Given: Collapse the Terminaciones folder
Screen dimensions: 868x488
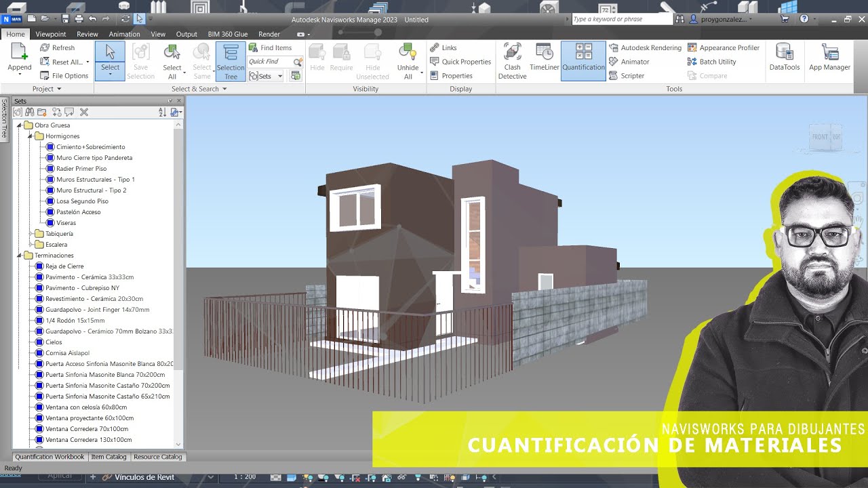Looking at the screenshot, I should coord(20,256).
